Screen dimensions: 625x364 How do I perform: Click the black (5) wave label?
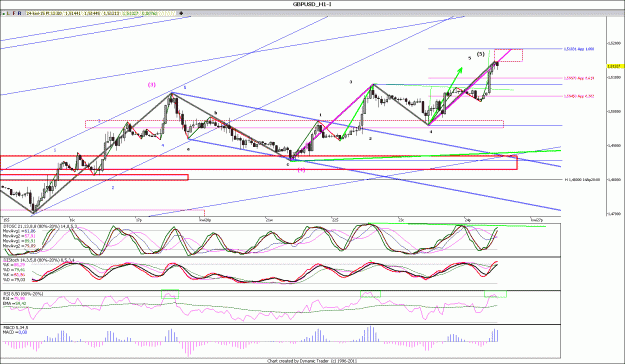click(481, 54)
